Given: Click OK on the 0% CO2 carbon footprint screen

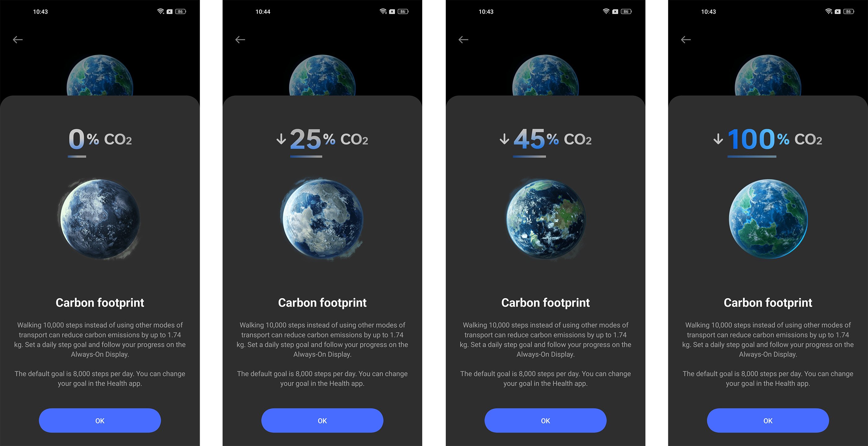Looking at the screenshot, I should pyautogui.click(x=100, y=420).
